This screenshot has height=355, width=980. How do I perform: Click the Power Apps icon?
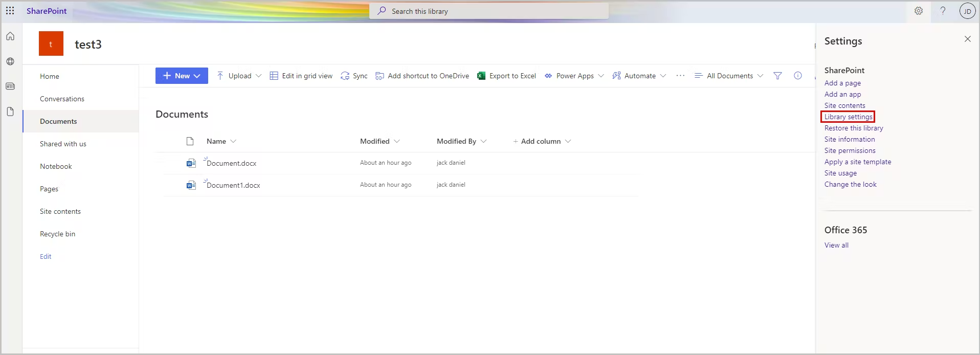pyautogui.click(x=548, y=76)
